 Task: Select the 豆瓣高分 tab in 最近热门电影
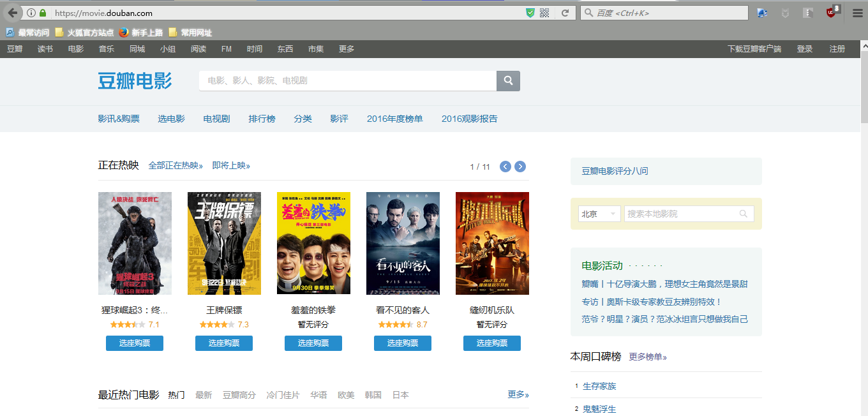tap(239, 395)
